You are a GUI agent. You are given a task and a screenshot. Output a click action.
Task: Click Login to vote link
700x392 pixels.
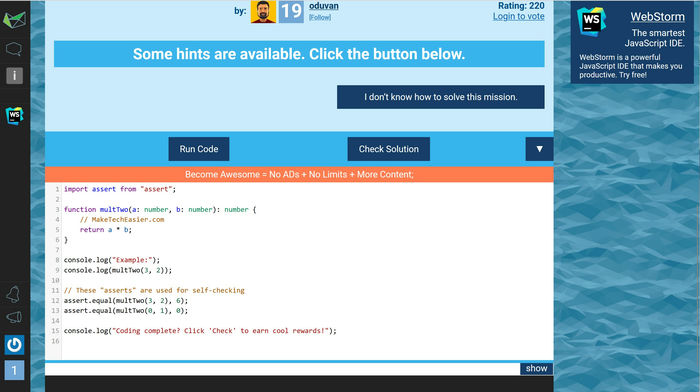[518, 17]
